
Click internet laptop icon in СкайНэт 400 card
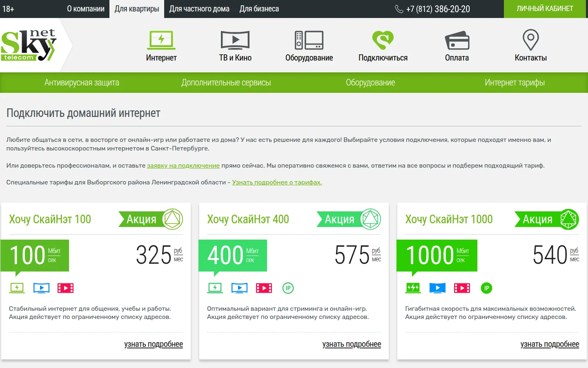215,288
